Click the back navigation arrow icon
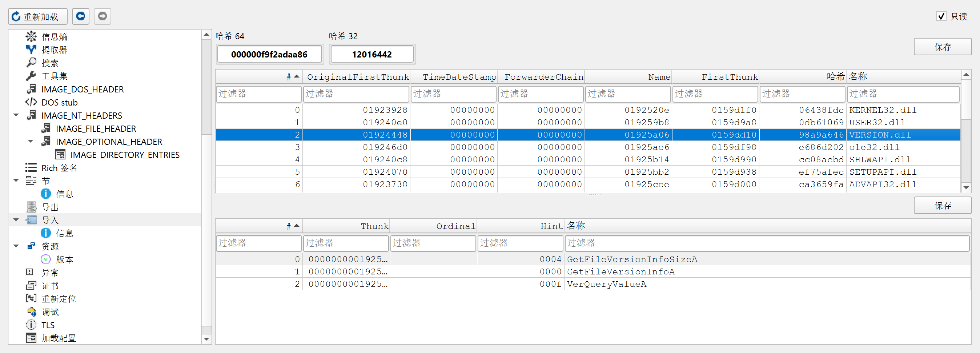 80,16
